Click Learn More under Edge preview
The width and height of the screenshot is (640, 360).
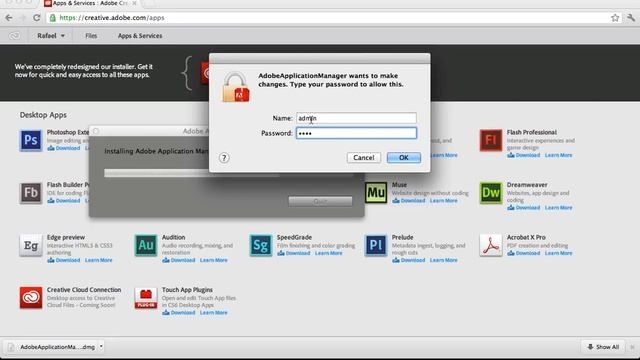pos(99,260)
